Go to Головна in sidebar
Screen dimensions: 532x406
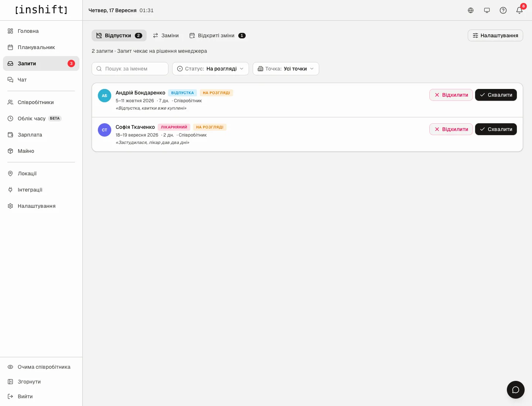pyautogui.click(x=41, y=31)
